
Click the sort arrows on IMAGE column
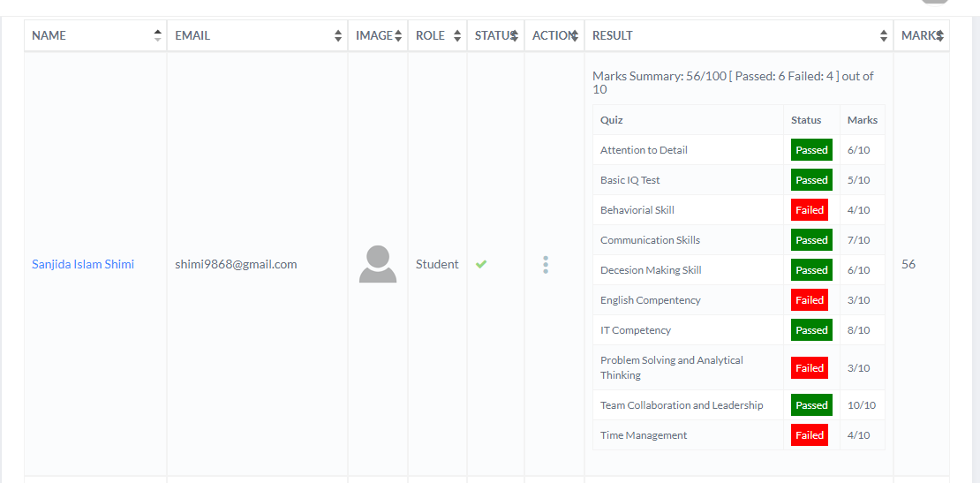point(397,35)
